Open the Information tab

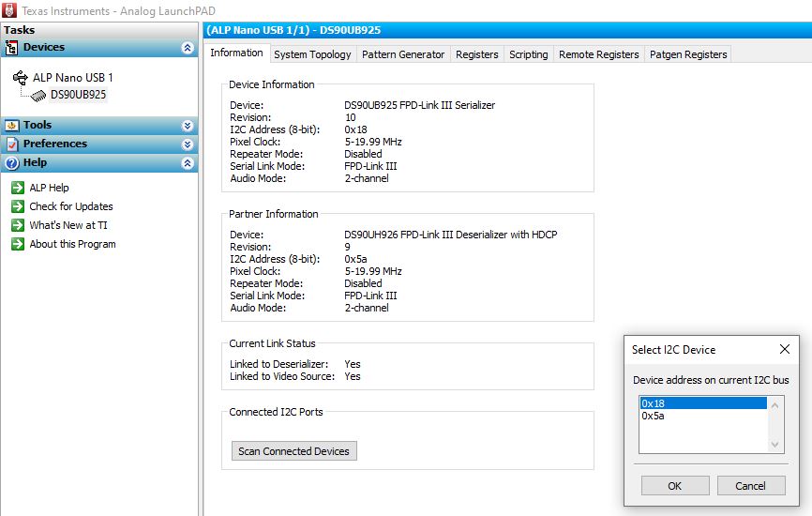(236, 53)
